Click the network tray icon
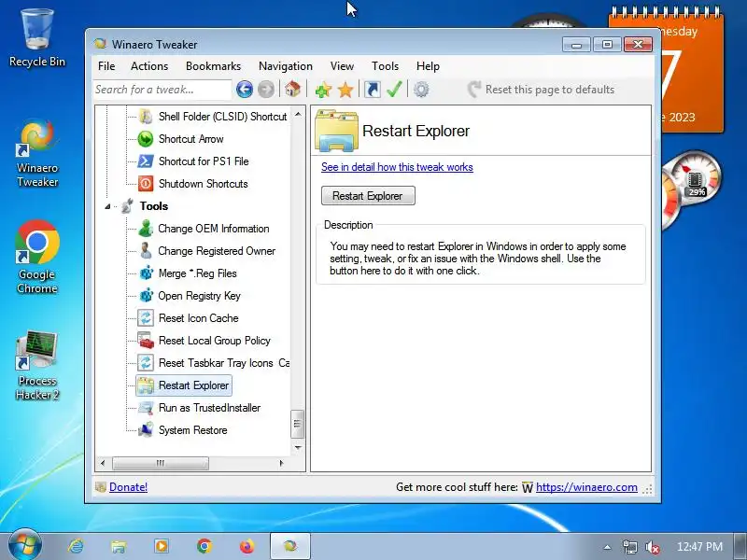This screenshot has width=747, height=560. pos(629,547)
